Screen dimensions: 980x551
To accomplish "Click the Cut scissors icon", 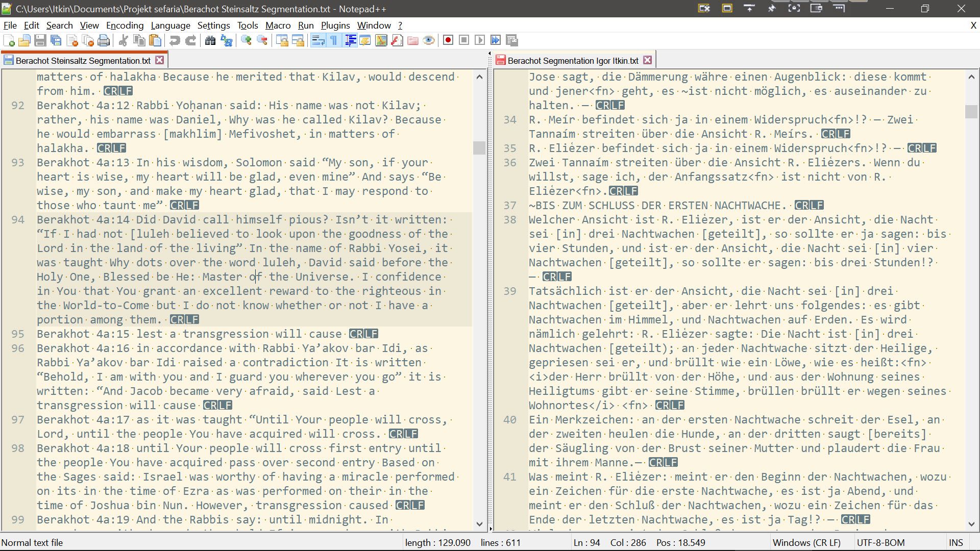I will (x=123, y=40).
